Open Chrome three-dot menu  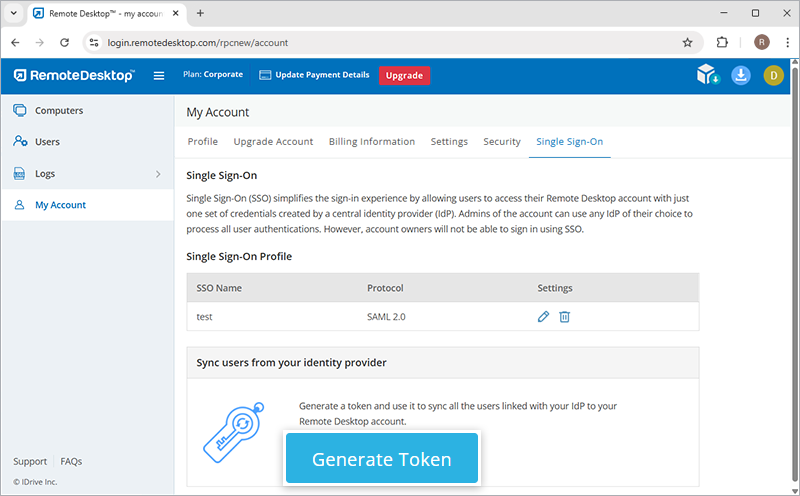(785, 43)
